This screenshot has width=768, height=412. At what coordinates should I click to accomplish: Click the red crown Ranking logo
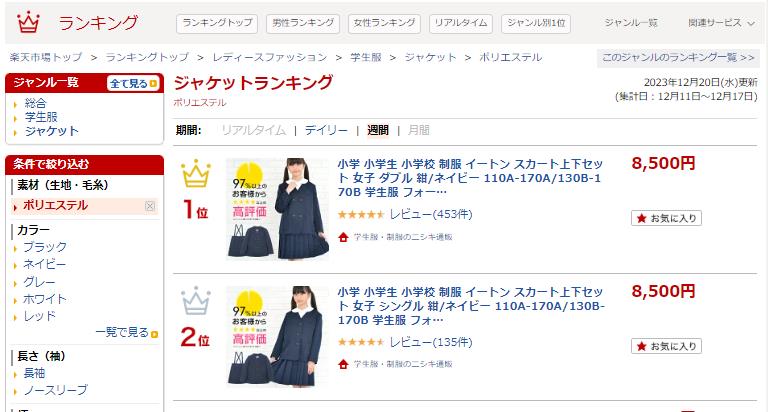tap(28, 23)
